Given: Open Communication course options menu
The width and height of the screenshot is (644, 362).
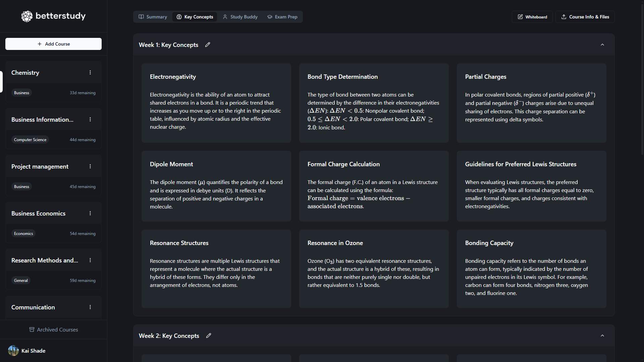Looking at the screenshot, I should (x=90, y=307).
